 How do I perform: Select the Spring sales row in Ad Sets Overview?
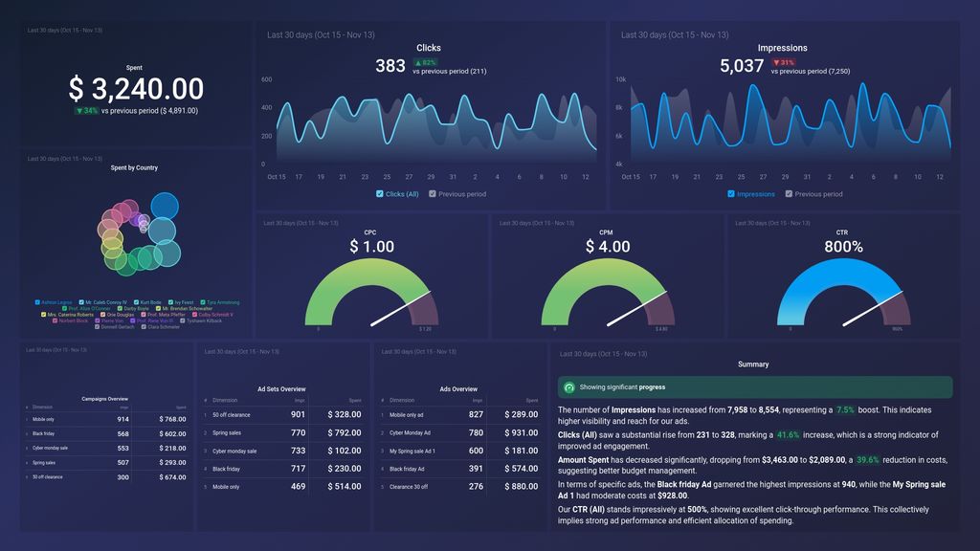[282, 432]
